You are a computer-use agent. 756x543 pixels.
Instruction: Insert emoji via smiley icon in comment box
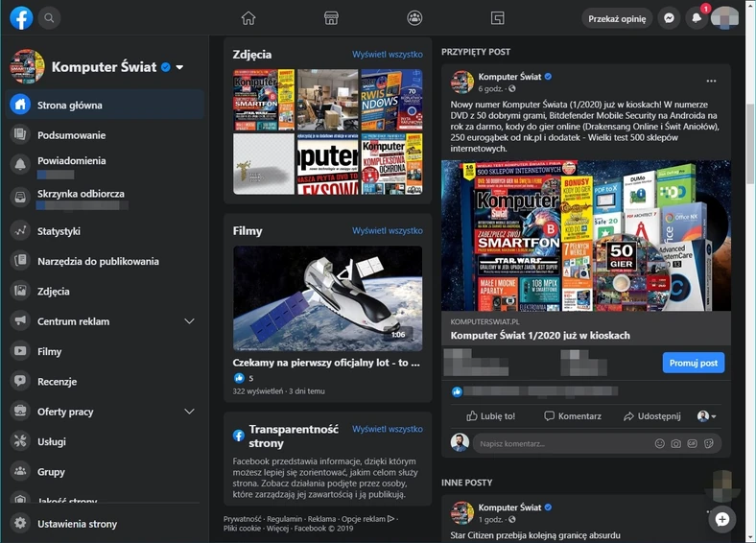659,443
